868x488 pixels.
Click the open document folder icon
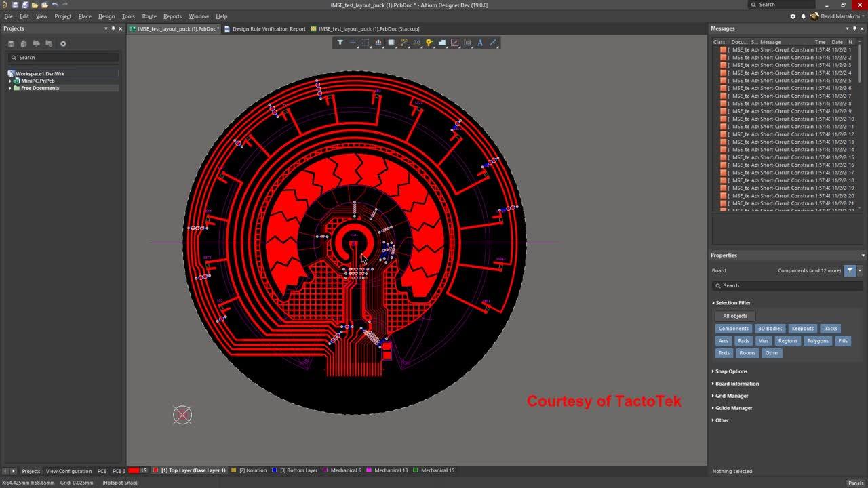(35, 5)
